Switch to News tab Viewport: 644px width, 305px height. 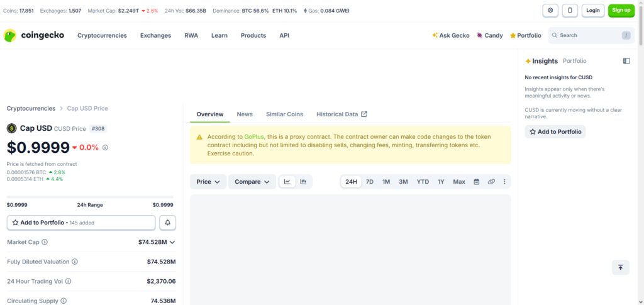(x=245, y=114)
